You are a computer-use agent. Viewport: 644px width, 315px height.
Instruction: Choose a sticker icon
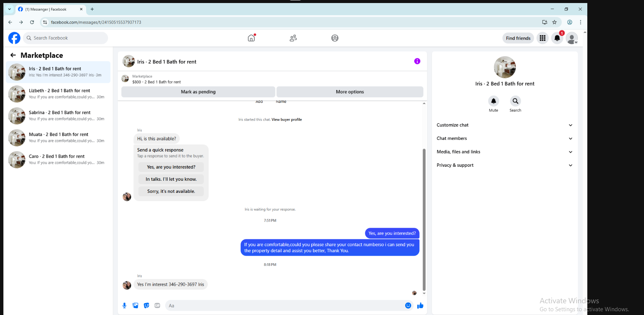[146, 306]
